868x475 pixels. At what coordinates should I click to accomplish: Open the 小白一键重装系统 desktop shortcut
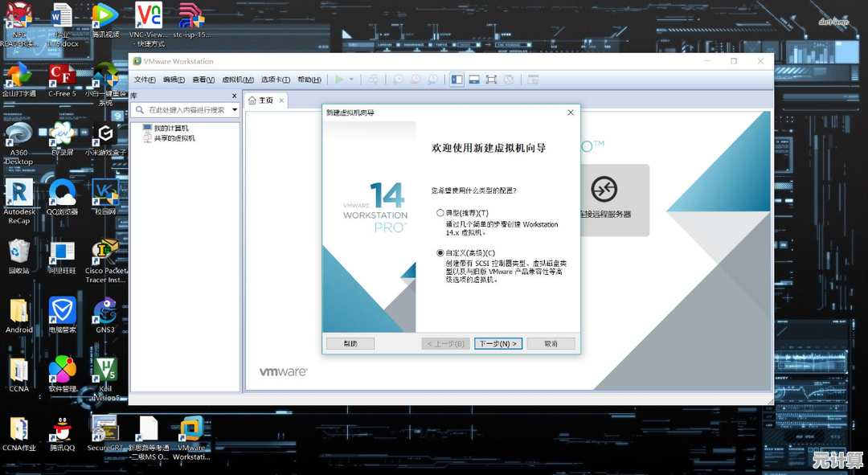pyautogui.click(x=105, y=84)
